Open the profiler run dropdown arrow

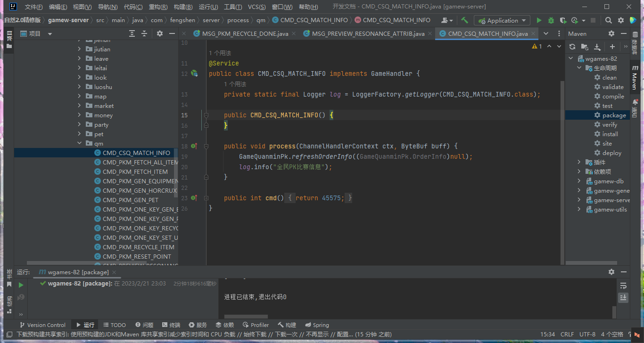[x=584, y=21]
